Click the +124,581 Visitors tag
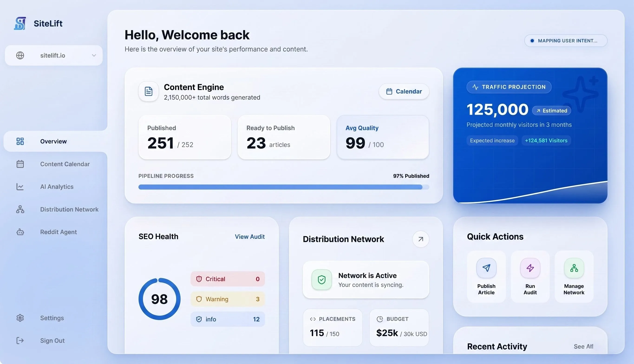 coord(546,140)
